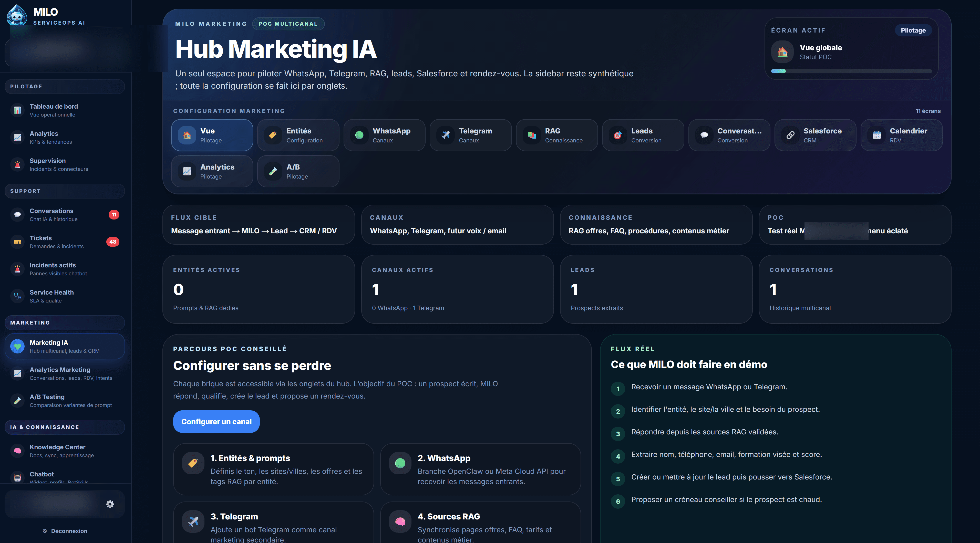Viewport: 980px width, 543px height.
Task: Click the Déconnexion link
Action: 65,531
